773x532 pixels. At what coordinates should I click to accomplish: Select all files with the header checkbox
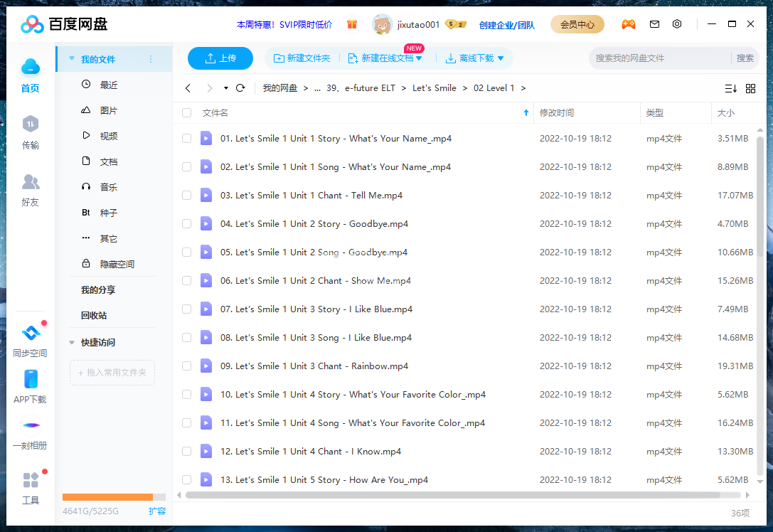click(x=186, y=112)
